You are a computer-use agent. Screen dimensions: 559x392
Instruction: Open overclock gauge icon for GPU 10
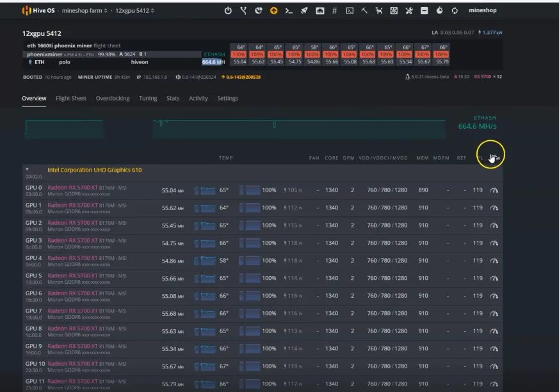(x=494, y=366)
